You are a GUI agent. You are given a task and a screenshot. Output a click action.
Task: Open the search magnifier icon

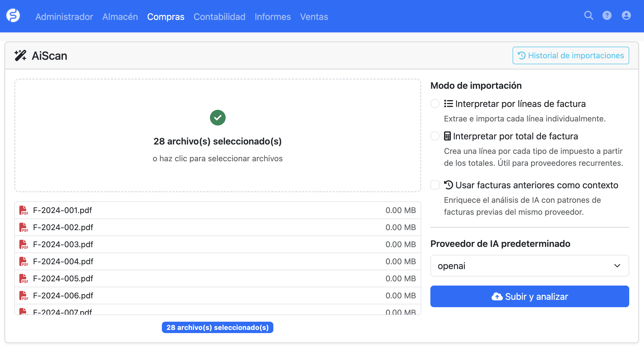coord(589,15)
